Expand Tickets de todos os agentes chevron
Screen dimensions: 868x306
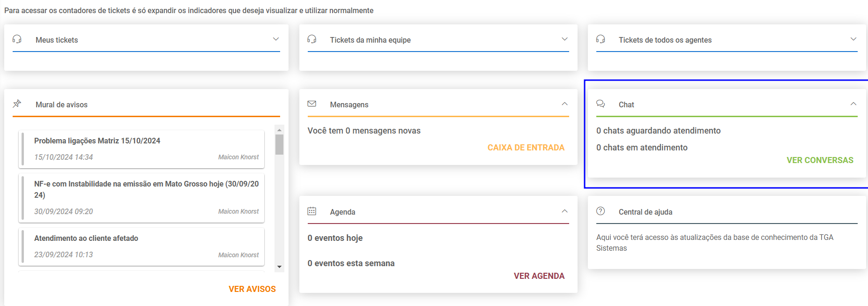click(853, 39)
